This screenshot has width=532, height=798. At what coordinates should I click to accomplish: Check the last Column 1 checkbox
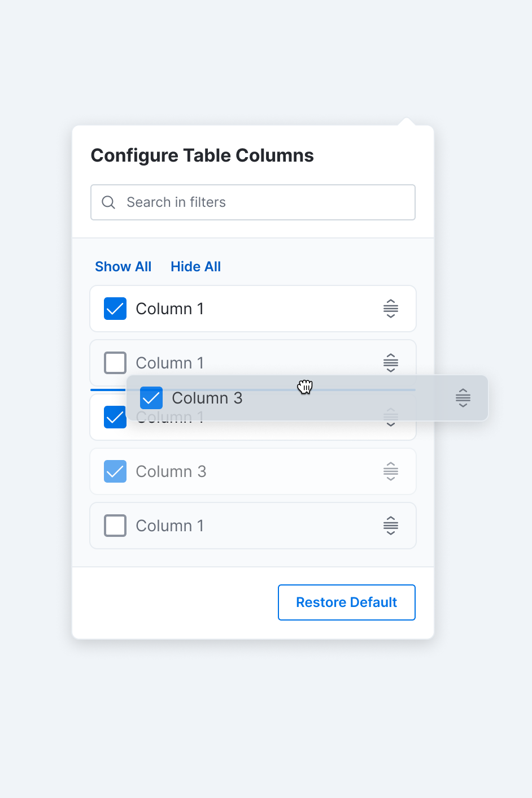(x=115, y=526)
